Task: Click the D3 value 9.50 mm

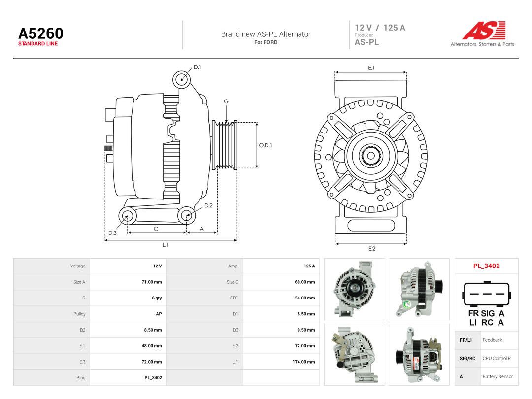Action: 306,330
